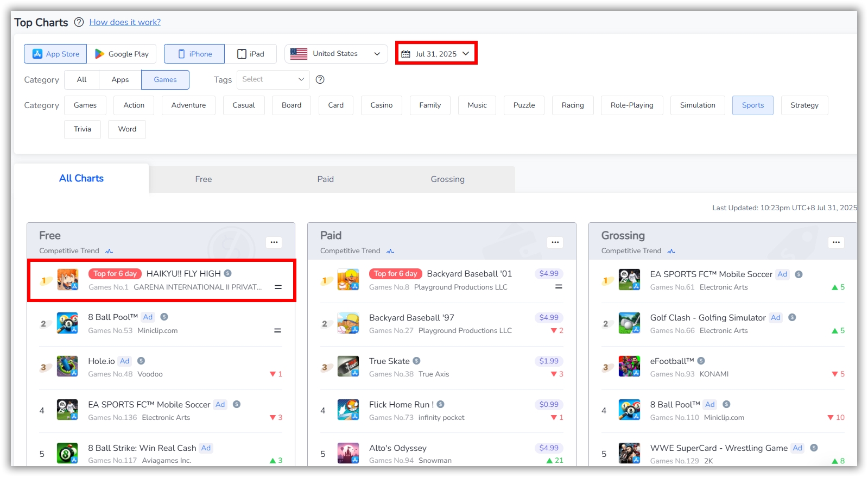
Task: Click the Backyard Baseball '01 app icon
Action: pyautogui.click(x=348, y=280)
